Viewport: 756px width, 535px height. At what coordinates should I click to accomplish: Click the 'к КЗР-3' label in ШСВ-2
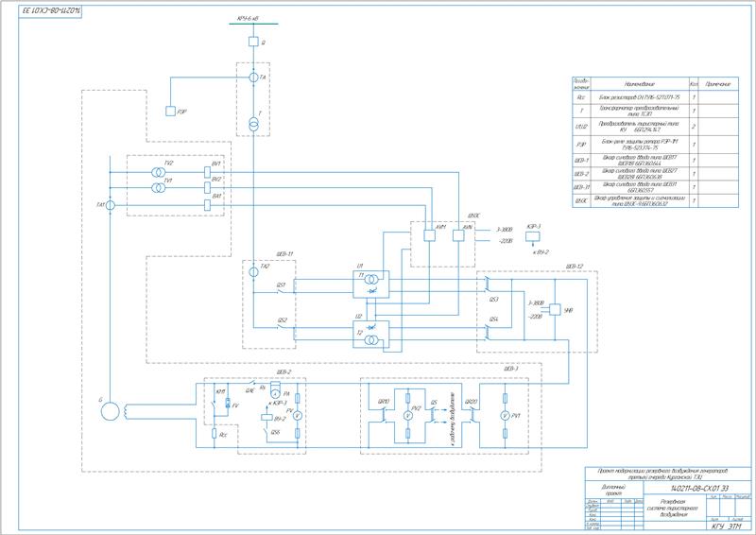(x=278, y=403)
